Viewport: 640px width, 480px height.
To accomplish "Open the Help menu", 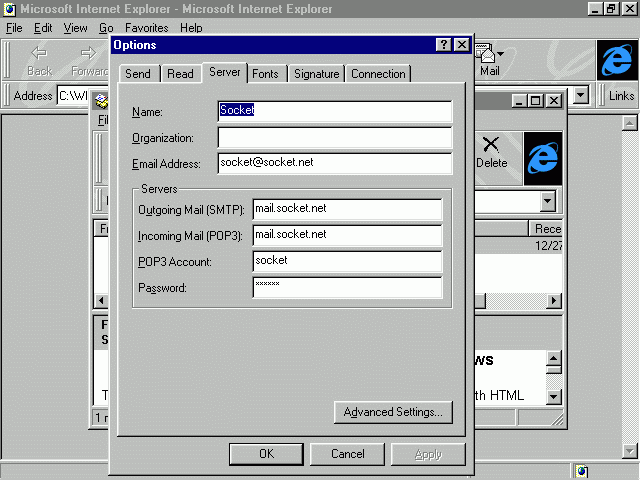I will click(191, 28).
